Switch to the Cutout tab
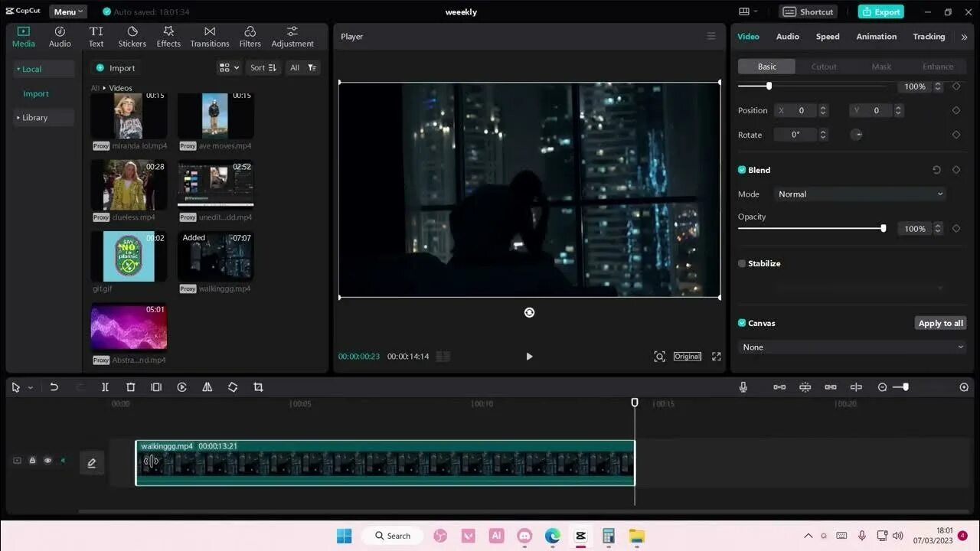980x551 pixels. coord(824,66)
